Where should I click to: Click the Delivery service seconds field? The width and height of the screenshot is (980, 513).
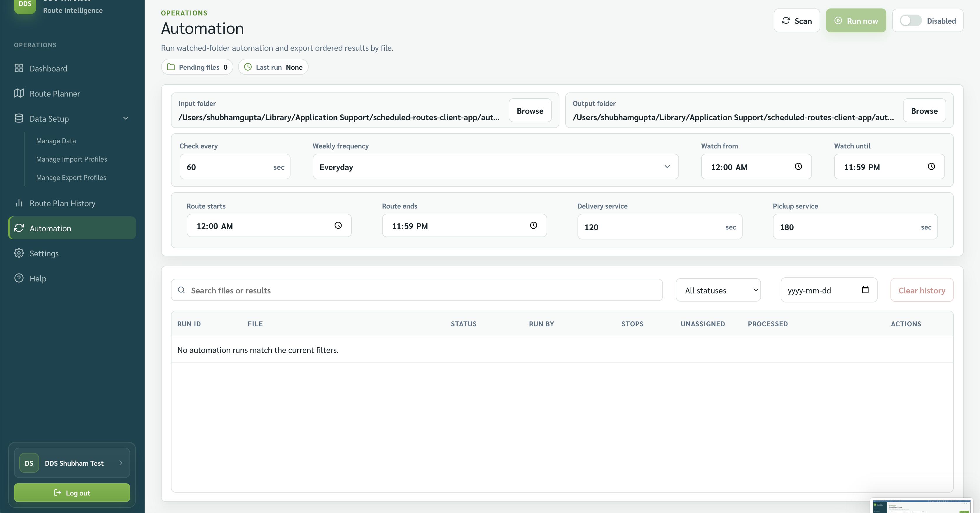660,227
